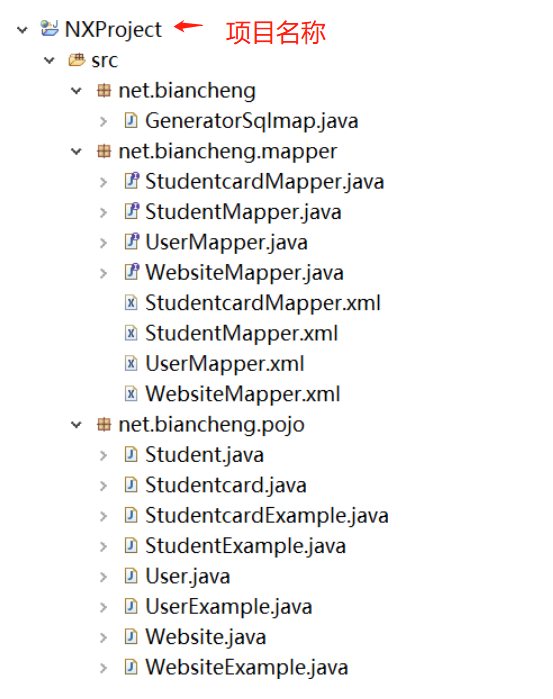Screen dimensions: 553x699
Task: Select StudentcardExample.java file
Action: point(267,516)
